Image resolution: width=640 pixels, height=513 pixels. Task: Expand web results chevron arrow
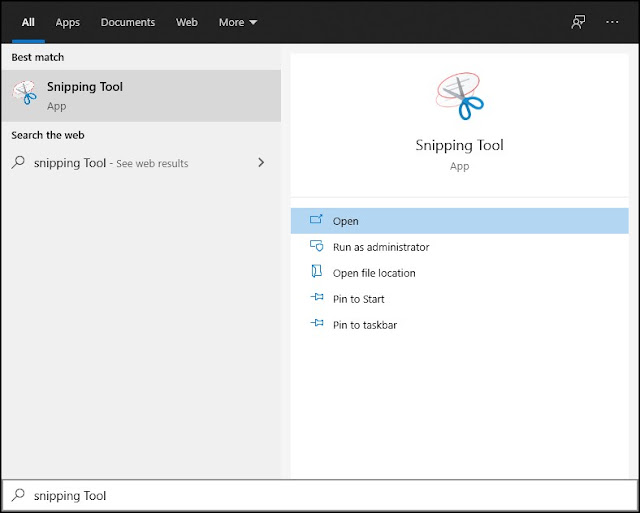coord(261,163)
